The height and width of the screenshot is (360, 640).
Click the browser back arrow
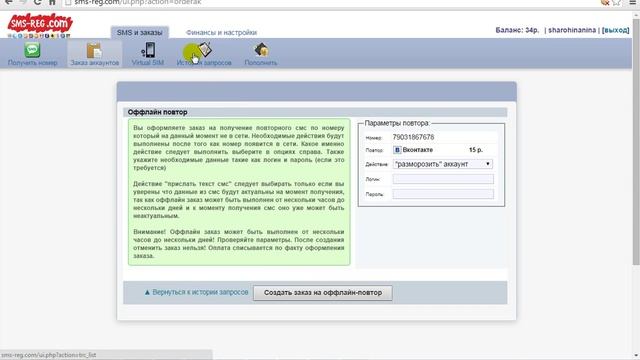[x=8, y=2]
